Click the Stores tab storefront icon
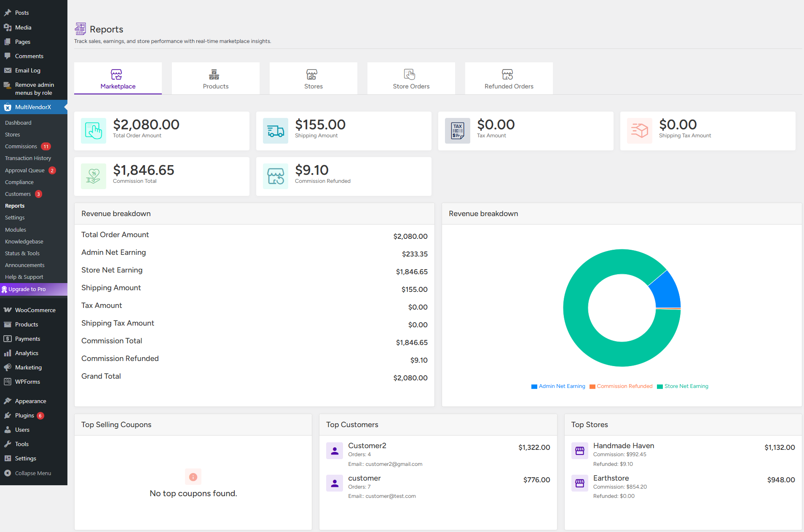The width and height of the screenshot is (804, 532). pos(311,75)
